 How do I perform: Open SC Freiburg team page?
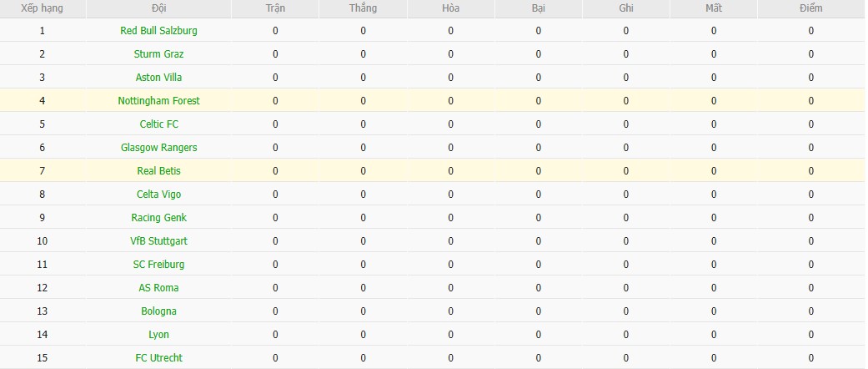158,265
